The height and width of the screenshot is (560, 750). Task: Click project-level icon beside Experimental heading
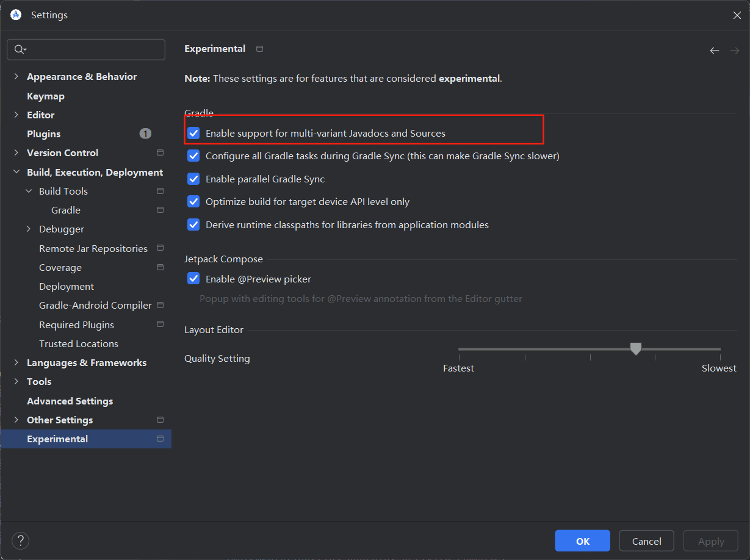click(259, 49)
